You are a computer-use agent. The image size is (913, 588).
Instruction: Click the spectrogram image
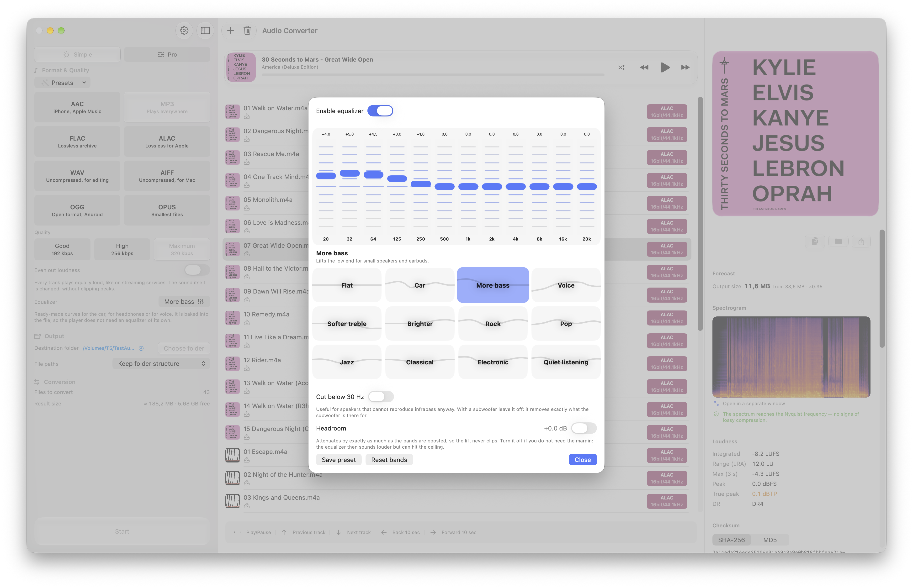click(791, 357)
